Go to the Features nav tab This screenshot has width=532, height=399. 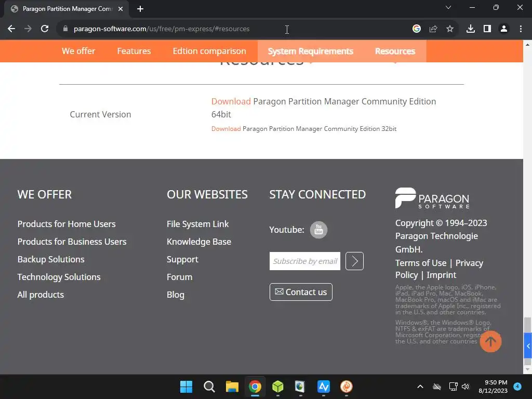134,51
